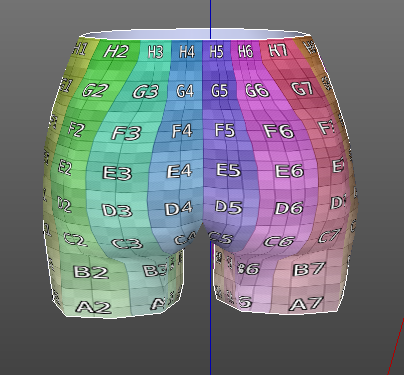Select the E3 teal UV tile

click(117, 173)
